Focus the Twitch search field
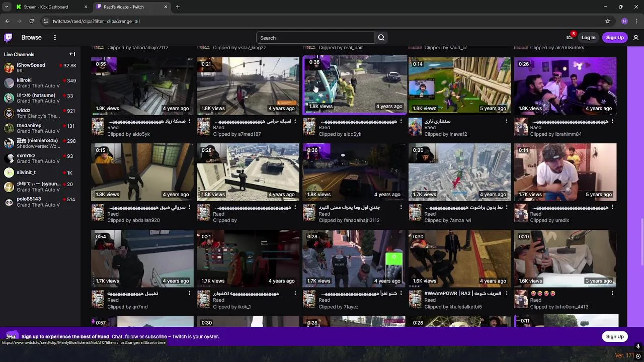 tap(315, 38)
